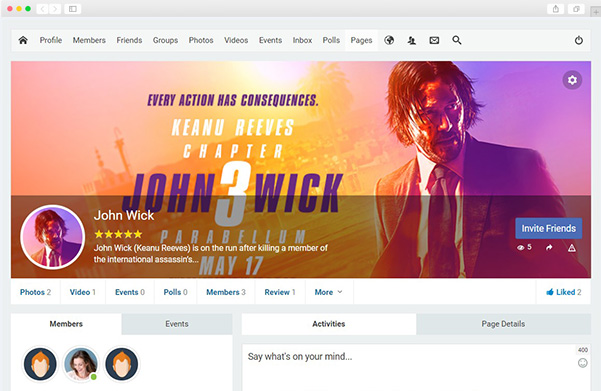Expand the More dropdown
The image size is (601, 391).
pos(329,292)
